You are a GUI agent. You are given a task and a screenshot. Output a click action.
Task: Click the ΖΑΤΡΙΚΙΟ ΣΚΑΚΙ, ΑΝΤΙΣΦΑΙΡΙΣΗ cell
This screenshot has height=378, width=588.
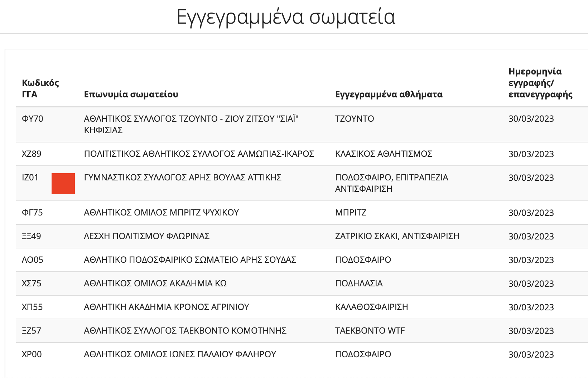(x=397, y=236)
